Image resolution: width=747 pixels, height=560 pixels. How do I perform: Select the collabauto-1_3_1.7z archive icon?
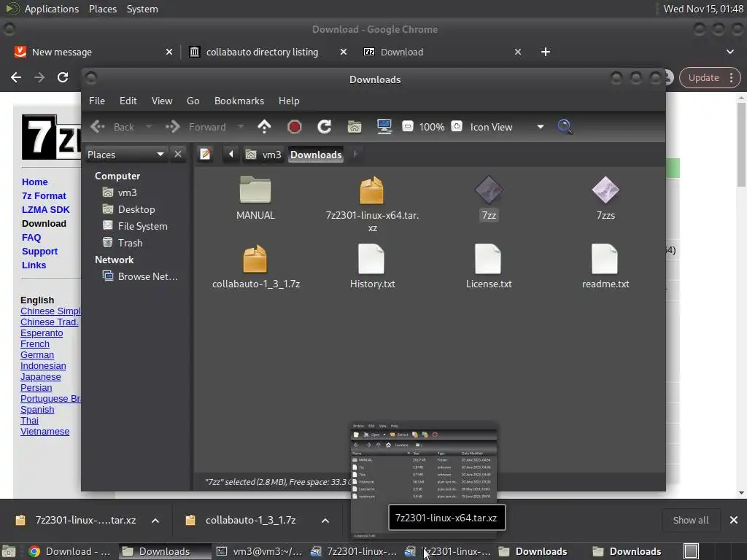point(255,259)
